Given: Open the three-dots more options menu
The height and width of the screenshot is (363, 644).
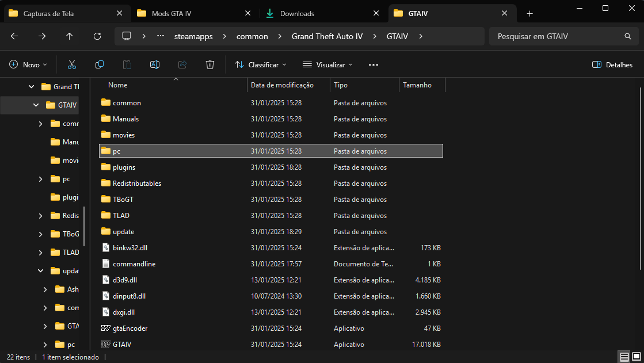Looking at the screenshot, I should (374, 64).
